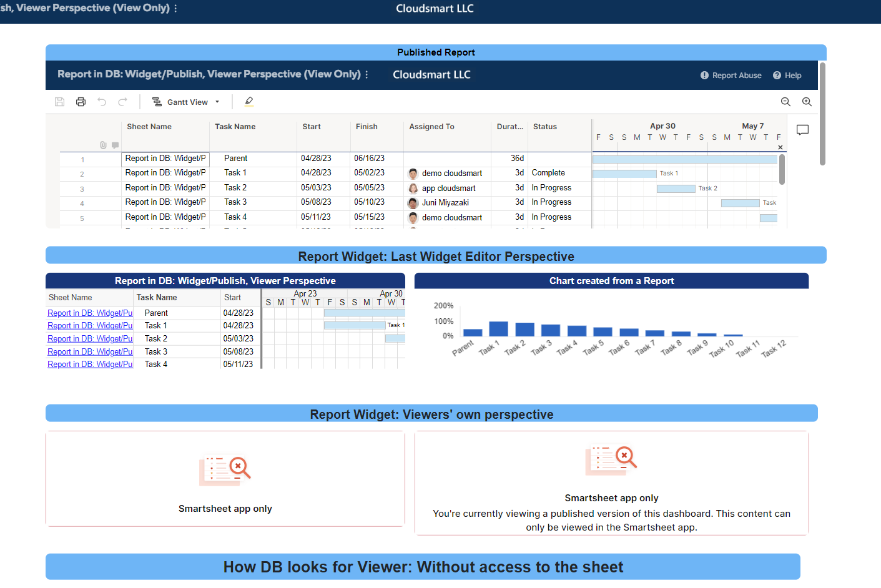Click the Save icon in the toolbar
The height and width of the screenshot is (588, 881).
(x=59, y=102)
